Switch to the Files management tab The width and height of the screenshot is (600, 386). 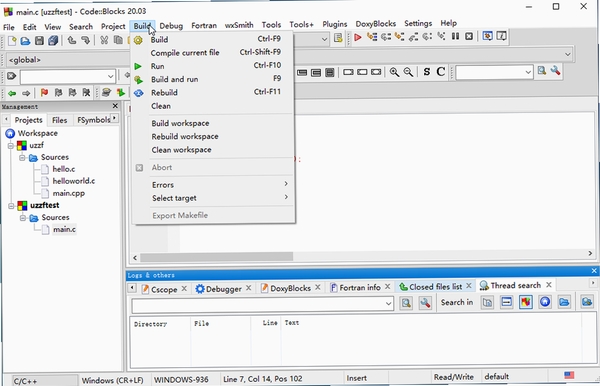59,120
